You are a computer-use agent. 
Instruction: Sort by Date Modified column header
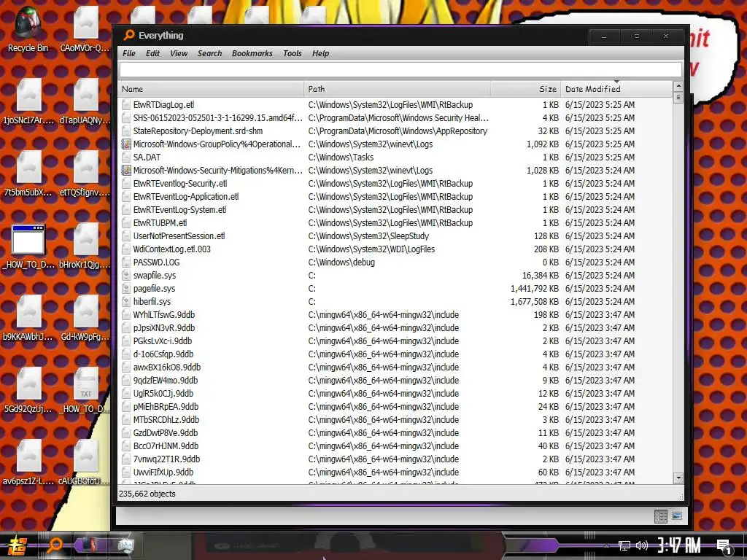click(616, 89)
